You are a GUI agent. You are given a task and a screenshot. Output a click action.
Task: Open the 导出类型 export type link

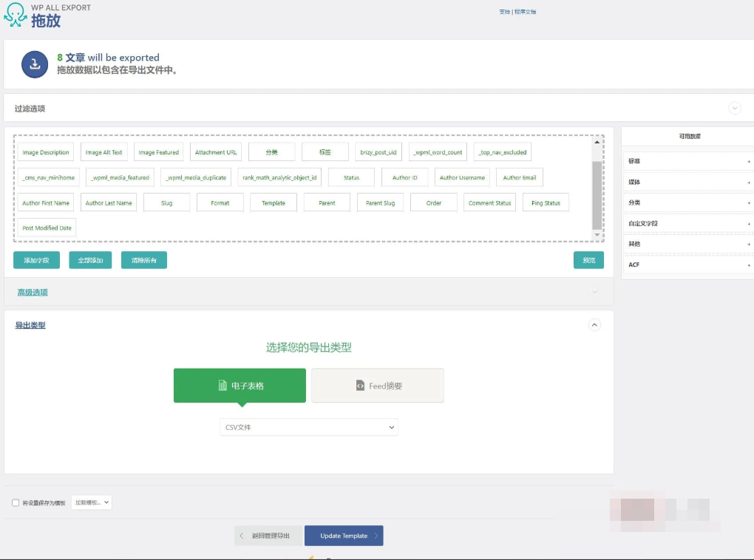point(30,325)
